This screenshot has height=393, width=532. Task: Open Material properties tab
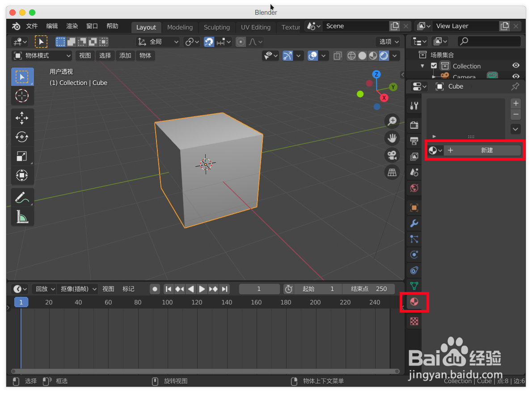tap(414, 302)
